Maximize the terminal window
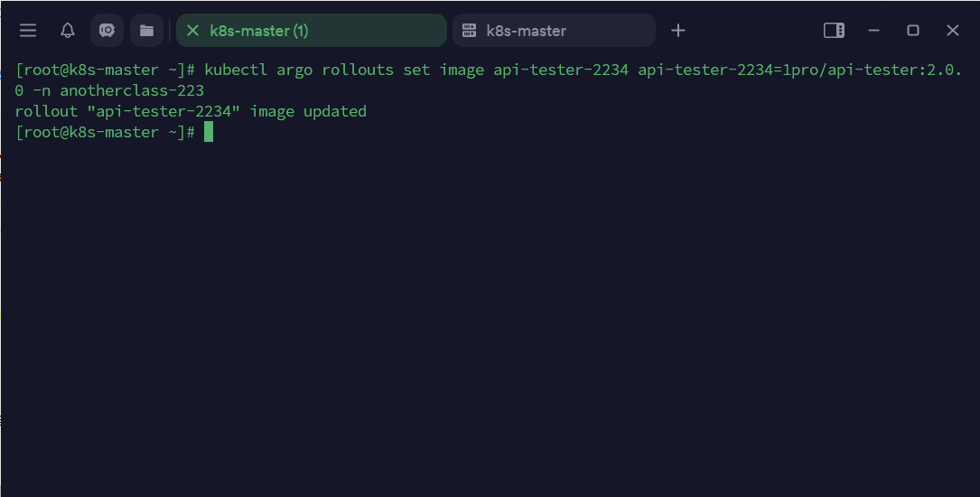Screen dimensions: 980x497 coord(913,31)
